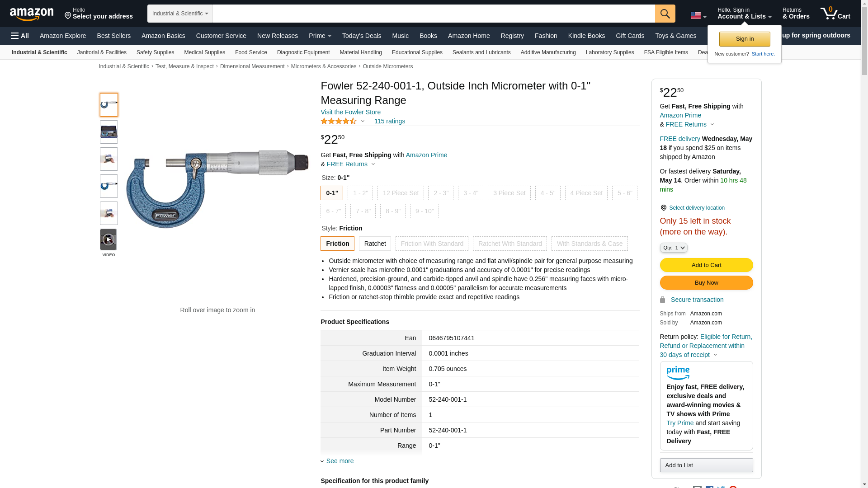
Task: Click the search magnifier button
Action: click(x=665, y=14)
